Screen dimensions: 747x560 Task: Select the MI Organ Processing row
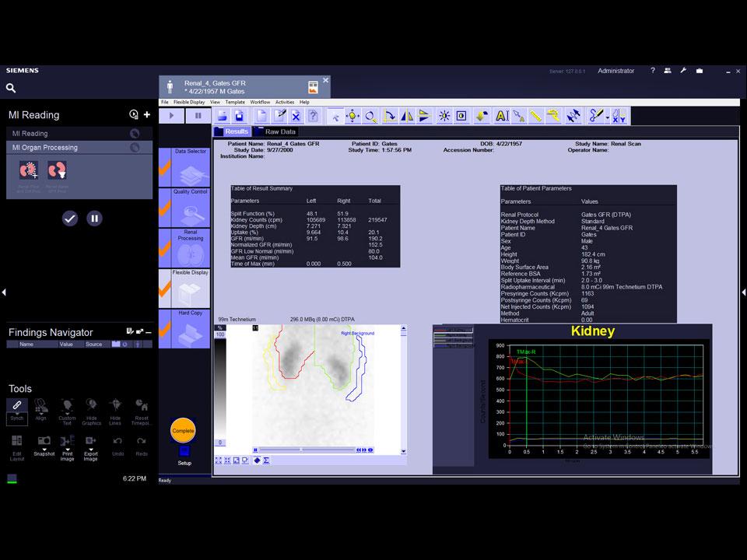[x=79, y=148]
